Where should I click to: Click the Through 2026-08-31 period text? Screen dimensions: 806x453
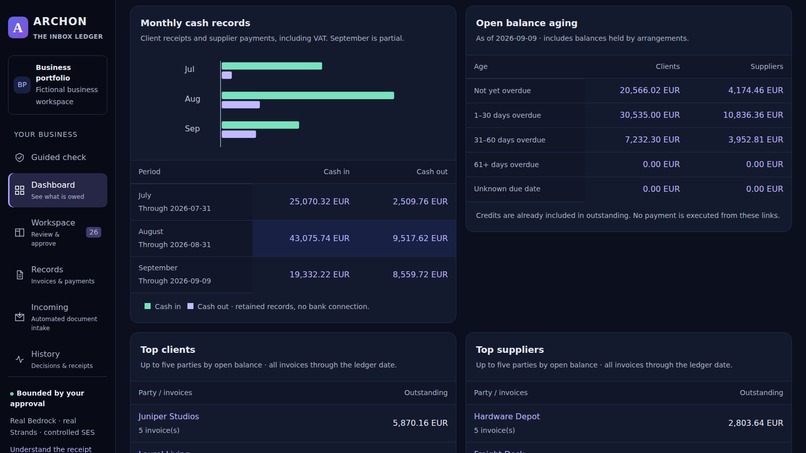(174, 245)
